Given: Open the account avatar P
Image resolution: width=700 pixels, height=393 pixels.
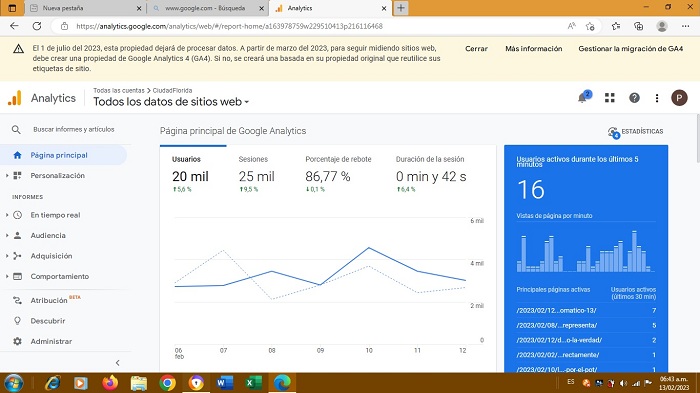Looking at the screenshot, I should tap(679, 98).
